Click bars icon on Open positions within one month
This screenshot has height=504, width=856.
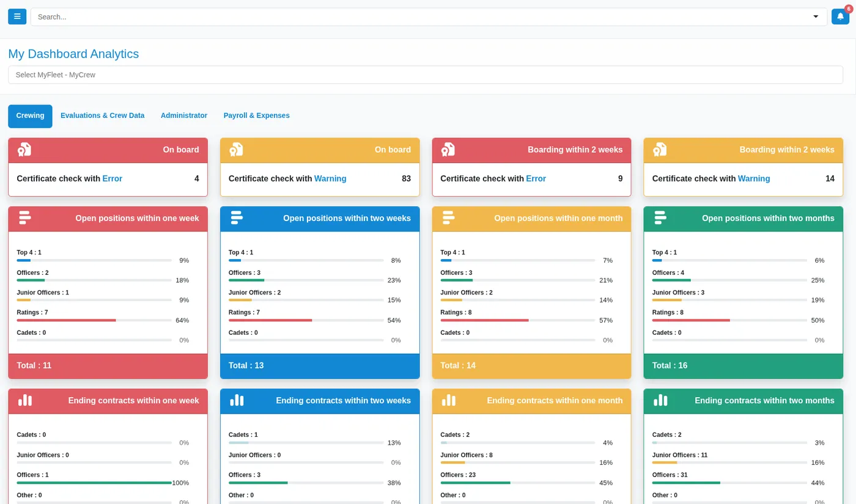(x=448, y=217)
